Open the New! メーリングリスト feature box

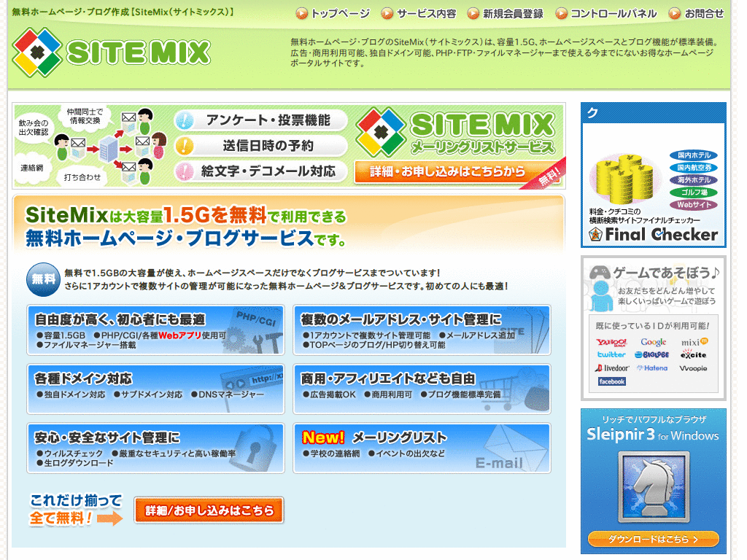[x=422, y=448]
